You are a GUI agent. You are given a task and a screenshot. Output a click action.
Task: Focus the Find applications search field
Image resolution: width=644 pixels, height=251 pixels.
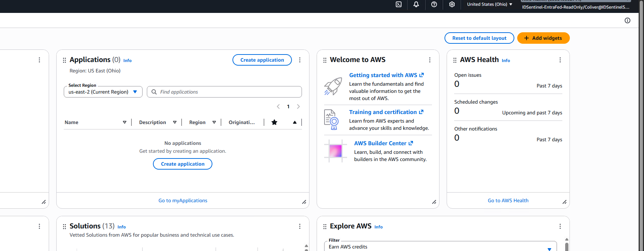[x=224, y=92]
